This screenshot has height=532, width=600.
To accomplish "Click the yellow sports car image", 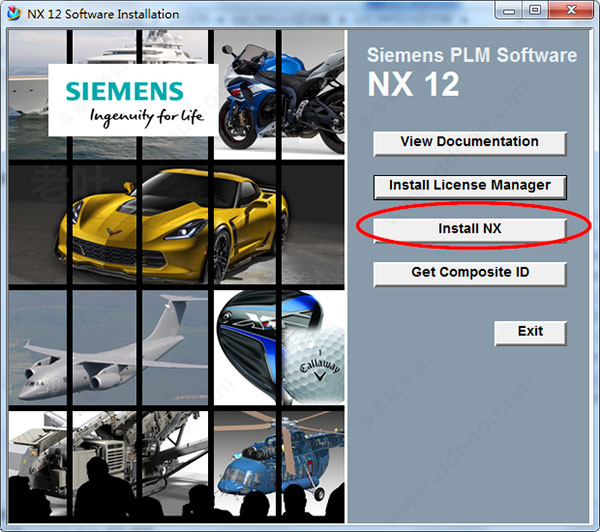I will point(174,225).
